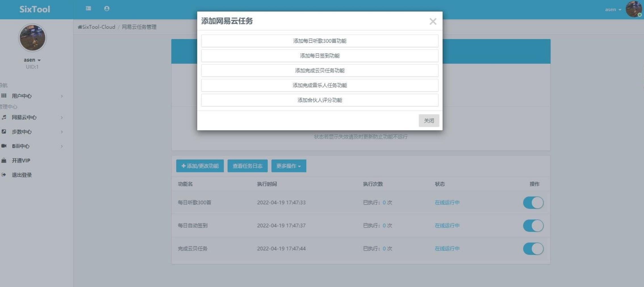The height and width of the screenshot is (287, 644).
Task: Click the home icon before SixTool-Cloud breadcrumb
Action: tap(80, 27)
